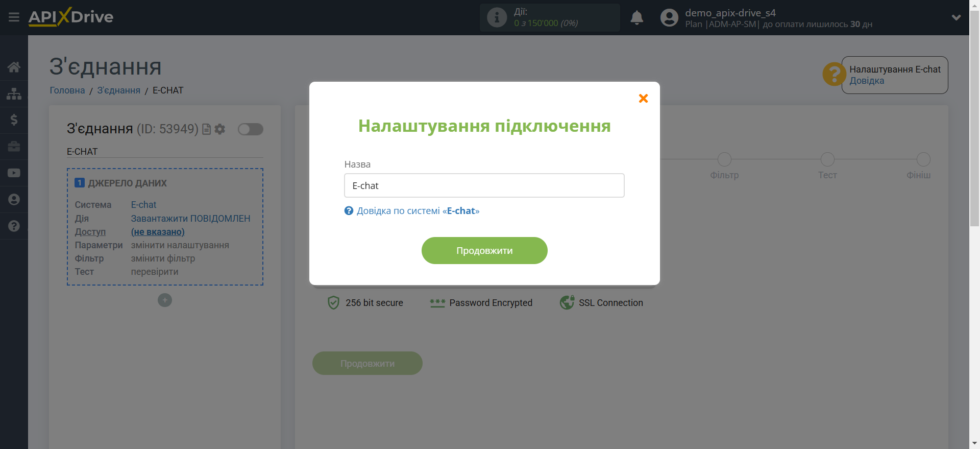Viewport: 980px width, 449px height.
Task: Close the connection settings dialog
Action: pyautogui.click(x=643, y=98)
